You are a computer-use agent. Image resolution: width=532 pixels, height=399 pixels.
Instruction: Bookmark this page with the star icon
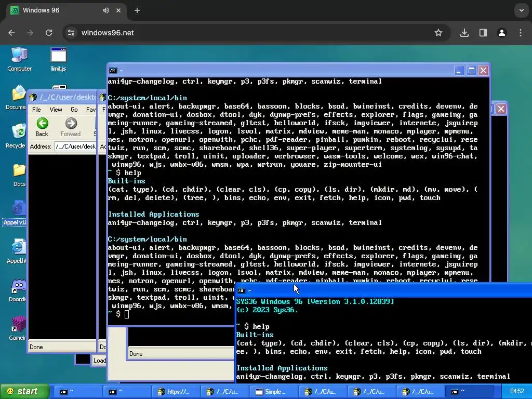click(x=438, y=33)
